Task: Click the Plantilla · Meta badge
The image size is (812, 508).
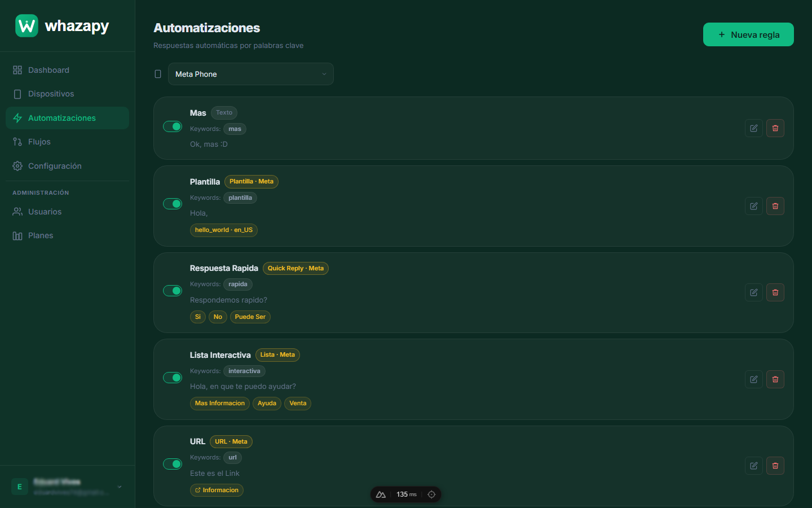Action: pyautogui.click(x=251, y=181)
